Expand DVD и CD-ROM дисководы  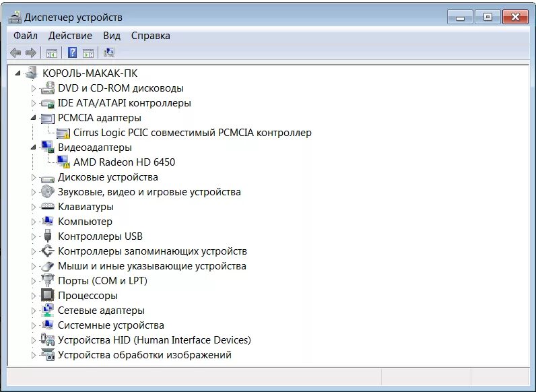[x=33, y=88]
